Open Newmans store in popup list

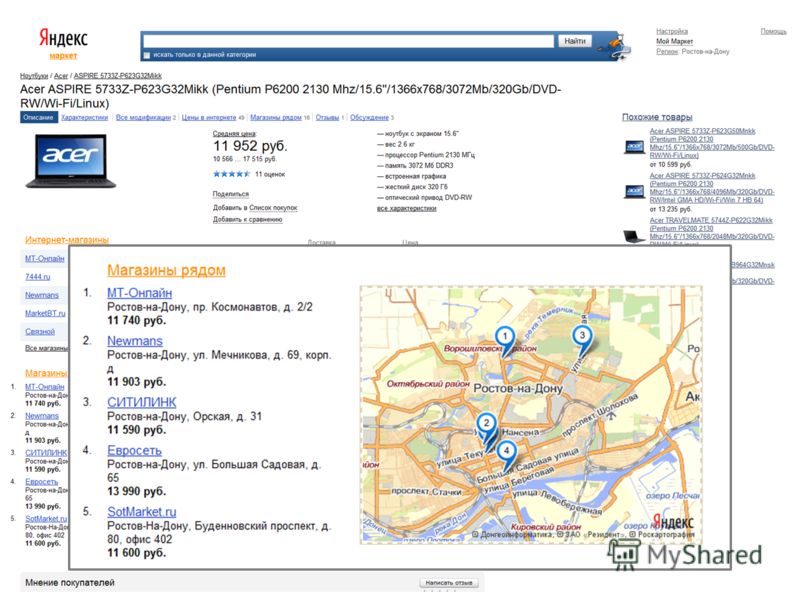[x=135, y=341]
